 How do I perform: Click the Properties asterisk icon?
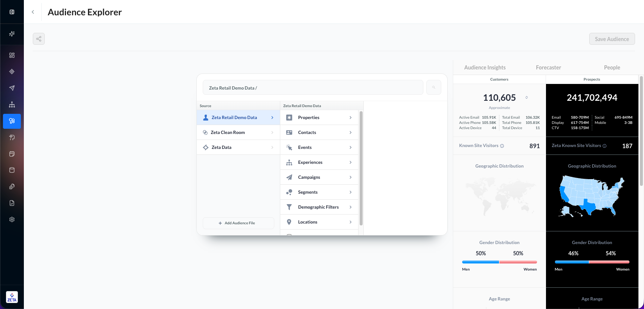289,118
